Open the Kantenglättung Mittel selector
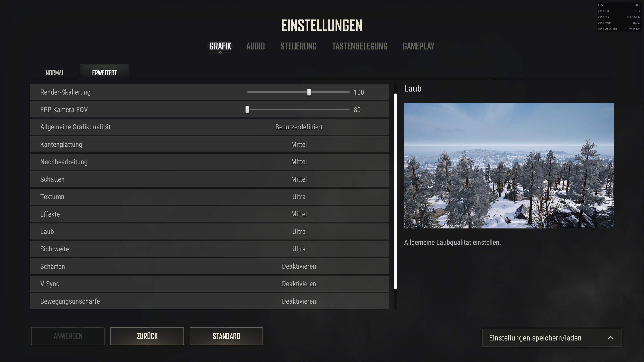Image resolution: width=644 pixels, height=362 pixels. (x=299, y=144)
